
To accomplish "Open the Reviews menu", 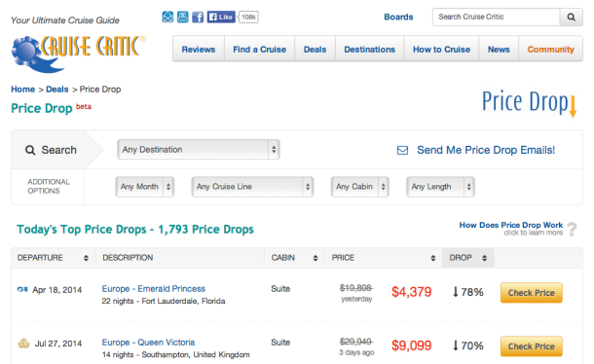I will tap(199, 50).
